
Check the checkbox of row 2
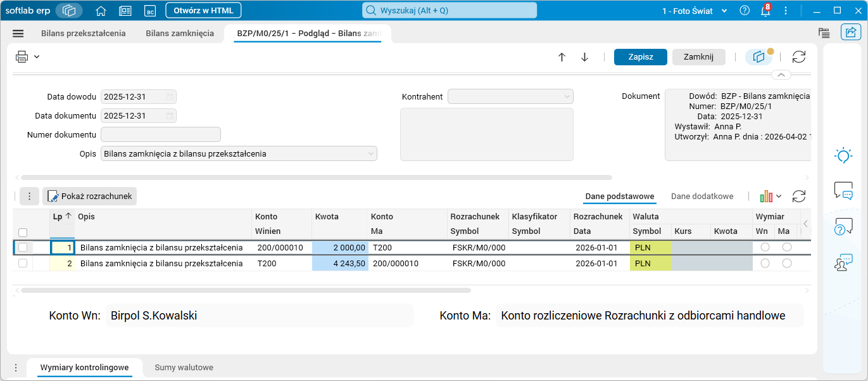(x=23, y=263)
